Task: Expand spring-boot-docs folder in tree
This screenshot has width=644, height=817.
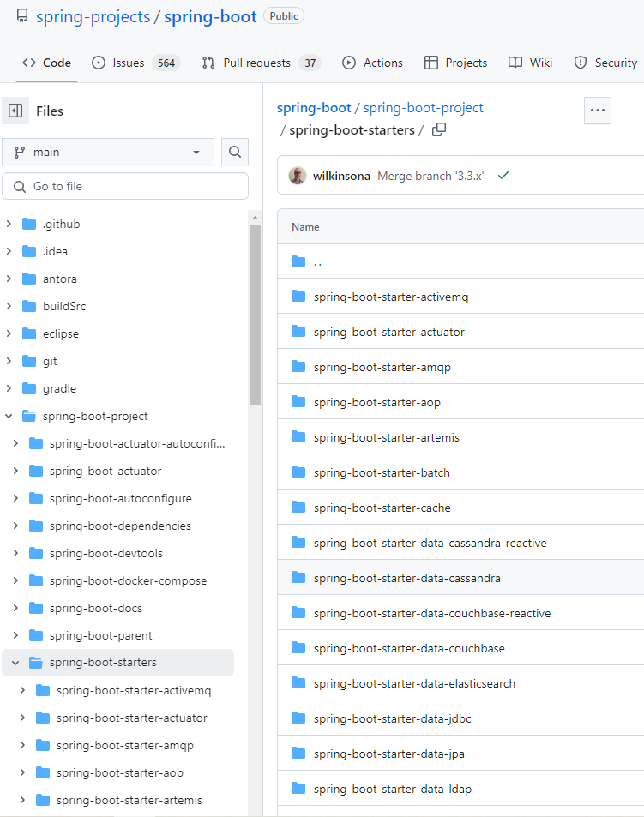Action: coord(15,608)
